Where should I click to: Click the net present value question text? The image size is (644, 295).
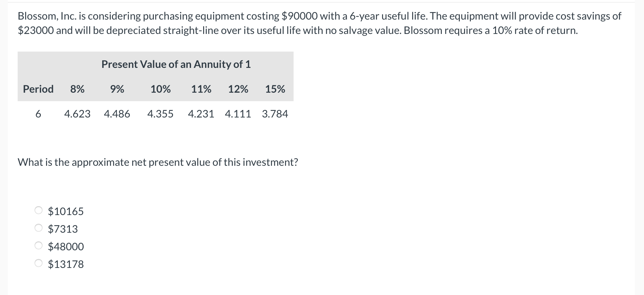click(x=158, y=162)
